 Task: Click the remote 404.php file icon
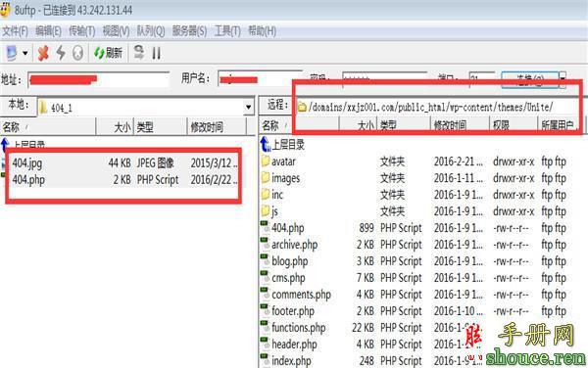pyautogui.click(x=266, y=226)
